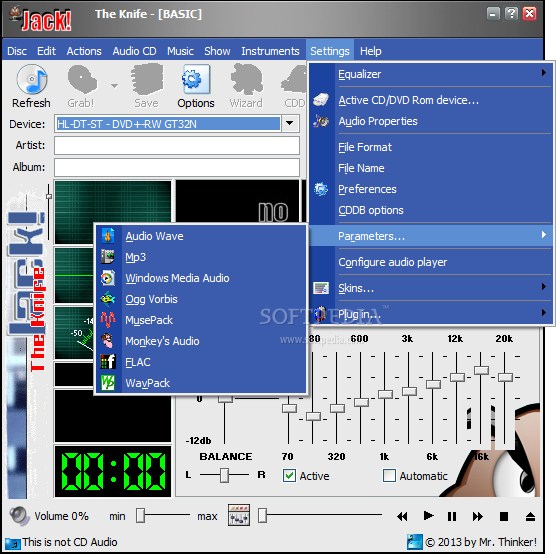The height and width of the screenshot is (554, 556).
Task: Open the Instruments menu
Action: tap(270, 51)
